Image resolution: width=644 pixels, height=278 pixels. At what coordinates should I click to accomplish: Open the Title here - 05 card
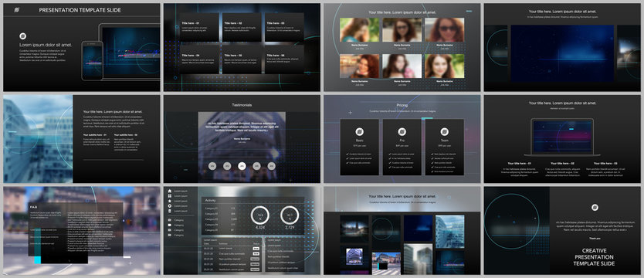tap(242, 59)
